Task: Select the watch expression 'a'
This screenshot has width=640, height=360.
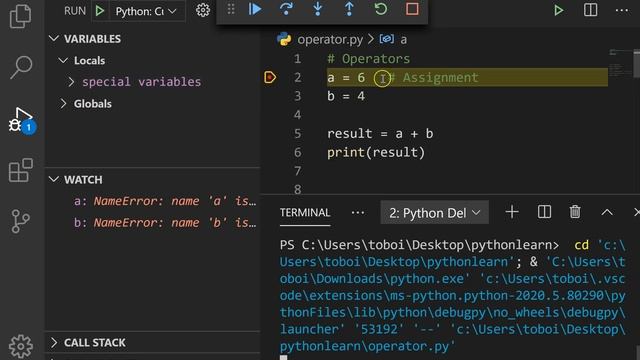Action: pyautogui.click(x=165, y=201)
